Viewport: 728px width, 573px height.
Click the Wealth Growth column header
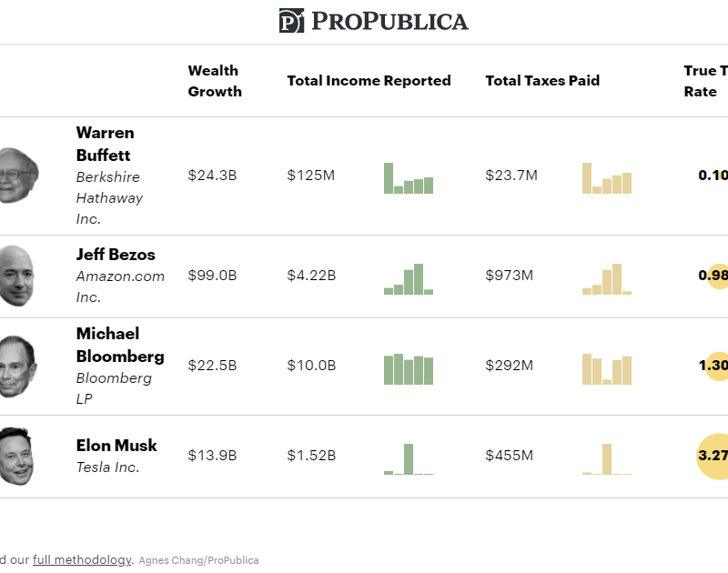pos(215,81)
